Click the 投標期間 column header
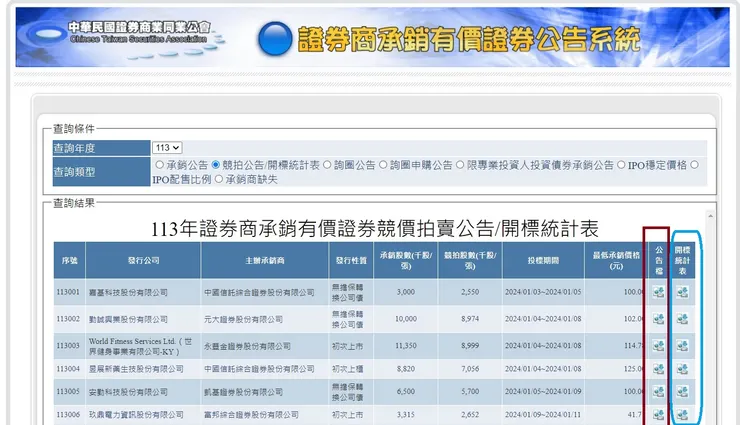The height and width of the screenshot is (425, 740). (x=543, y=260)
